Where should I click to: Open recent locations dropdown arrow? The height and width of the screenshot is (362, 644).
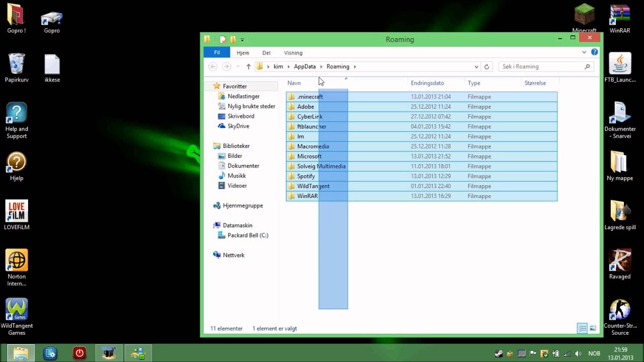pyautogui.click(x=237, y=67)
